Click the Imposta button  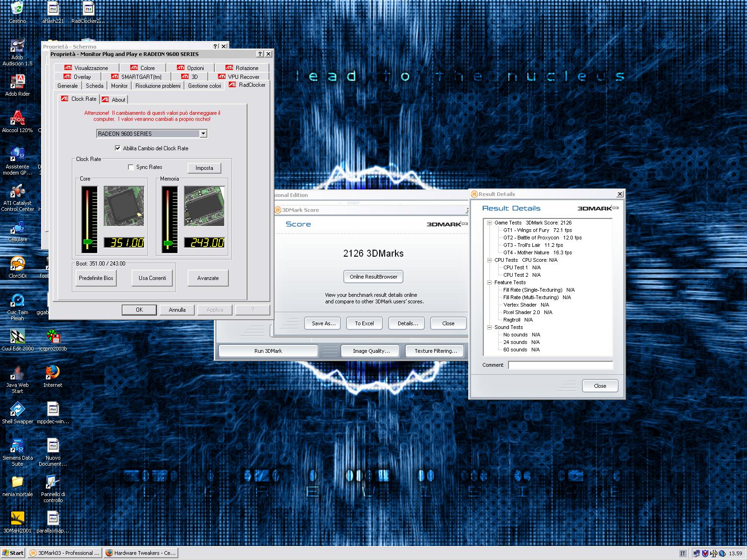204,168
